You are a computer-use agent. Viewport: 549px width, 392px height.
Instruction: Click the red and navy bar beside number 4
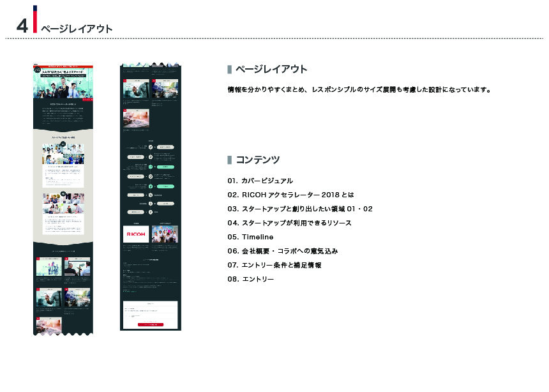(x=35, y=19)
